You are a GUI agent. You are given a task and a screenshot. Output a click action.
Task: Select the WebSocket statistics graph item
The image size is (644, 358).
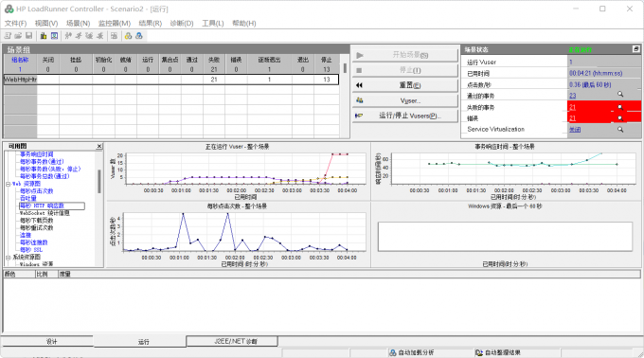point(45,213)
